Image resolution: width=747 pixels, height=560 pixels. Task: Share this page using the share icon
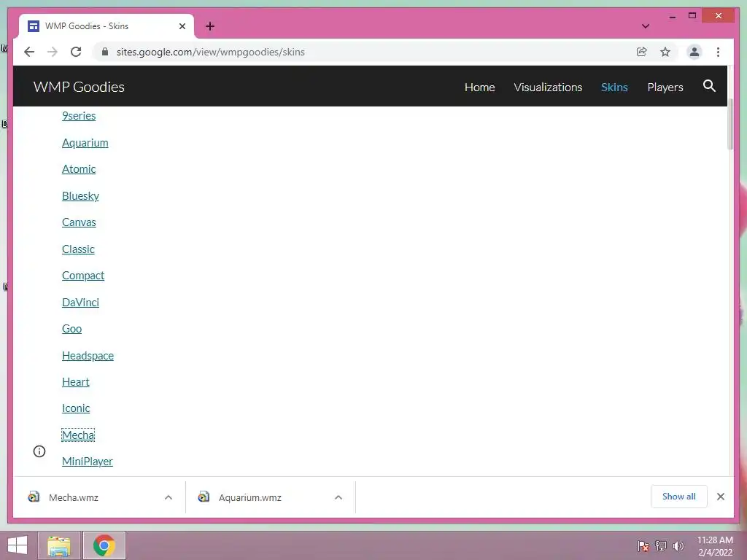pyautogui.click(x=642, y=52)
